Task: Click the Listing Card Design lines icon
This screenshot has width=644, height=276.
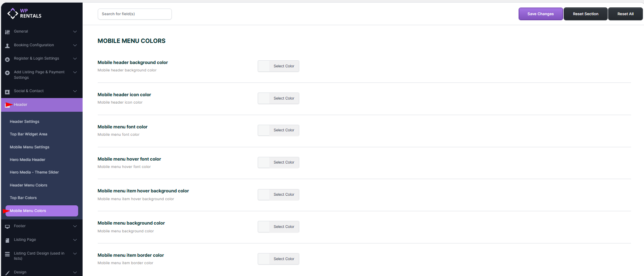Action: (7, 254)
